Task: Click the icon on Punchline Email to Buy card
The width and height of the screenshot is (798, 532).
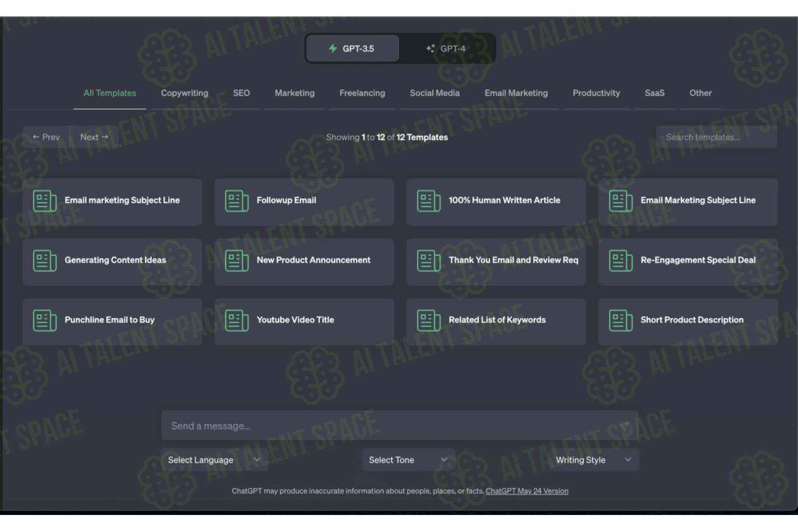Action: [x=45, y=320]
